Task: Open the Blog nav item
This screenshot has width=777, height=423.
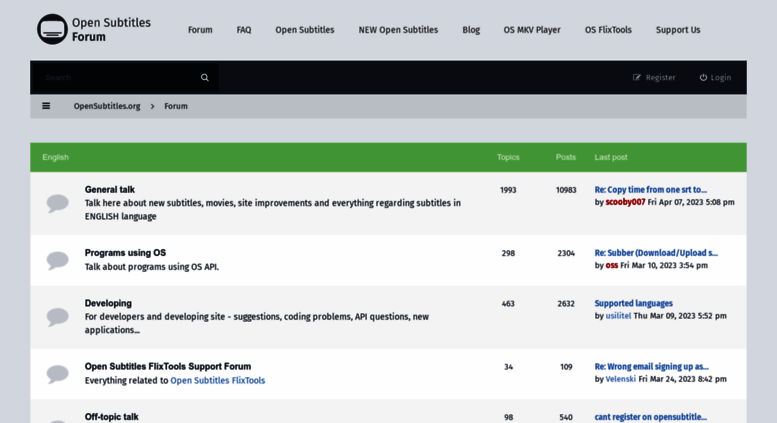Action: (471, 30)
